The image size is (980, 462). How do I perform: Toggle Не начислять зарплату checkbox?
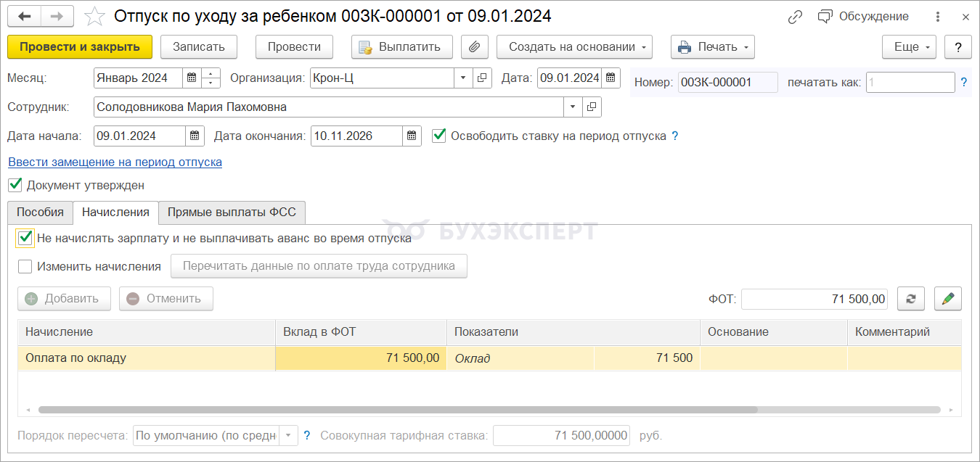[25, 237]
